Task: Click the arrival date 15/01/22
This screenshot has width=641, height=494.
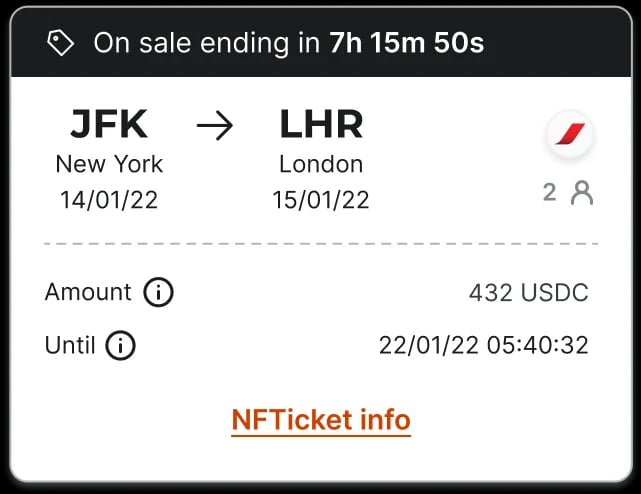Action: click(321, 199)
